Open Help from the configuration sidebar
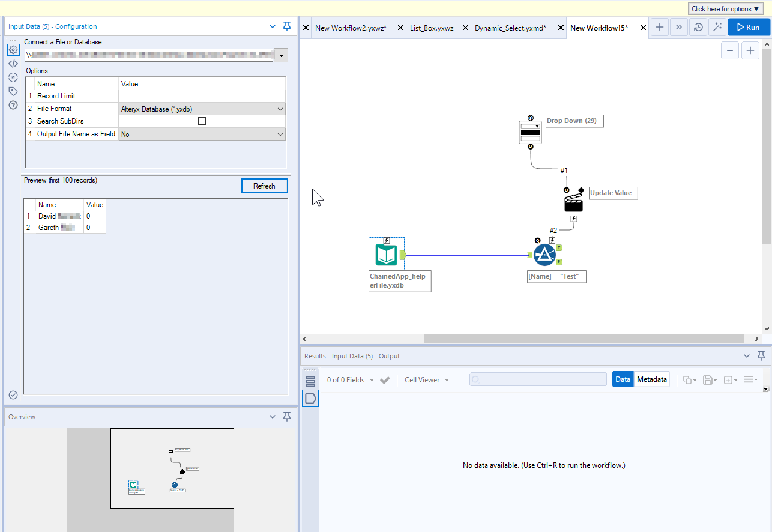This screenshot has width=772, height=532. coord(13,105)
